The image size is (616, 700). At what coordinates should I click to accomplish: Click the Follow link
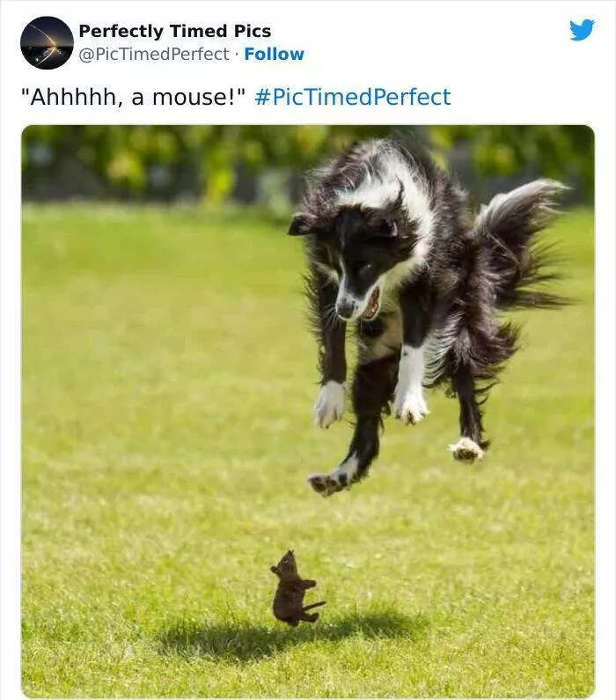274,54
